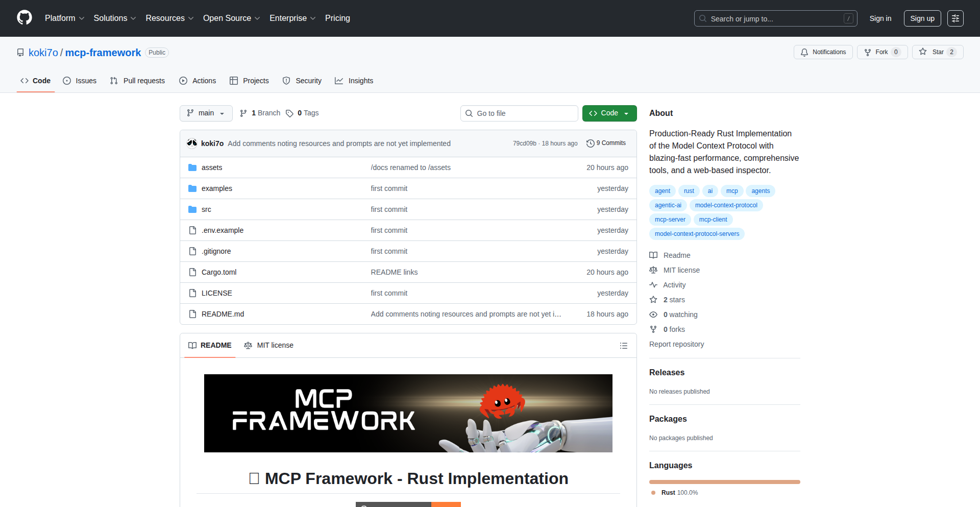Open the src folder icon
Viewport: 980px width, 507px height.
tap(192, 209)
